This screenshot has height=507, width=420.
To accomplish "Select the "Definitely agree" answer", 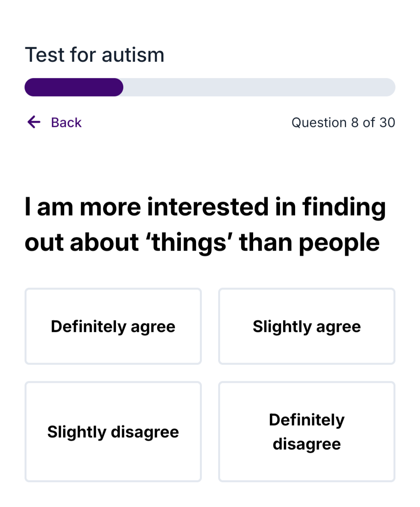I will [113, 326].
